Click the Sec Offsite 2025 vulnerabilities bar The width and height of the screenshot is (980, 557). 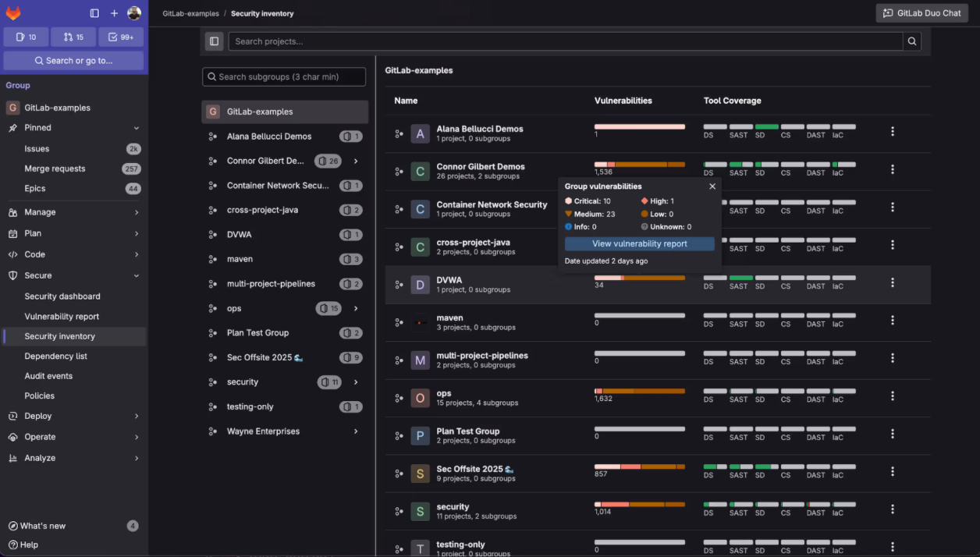640,467
